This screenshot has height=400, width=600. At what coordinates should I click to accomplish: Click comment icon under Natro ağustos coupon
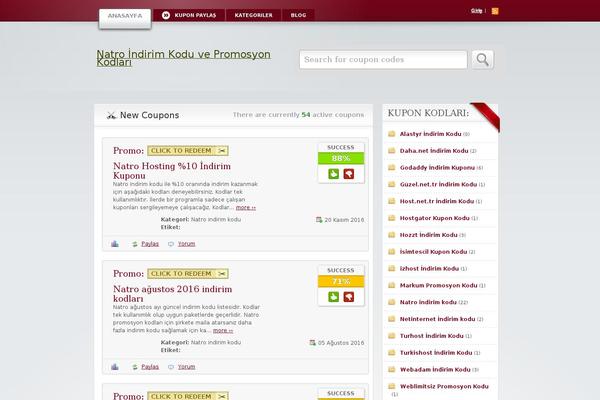pos(171,367)
